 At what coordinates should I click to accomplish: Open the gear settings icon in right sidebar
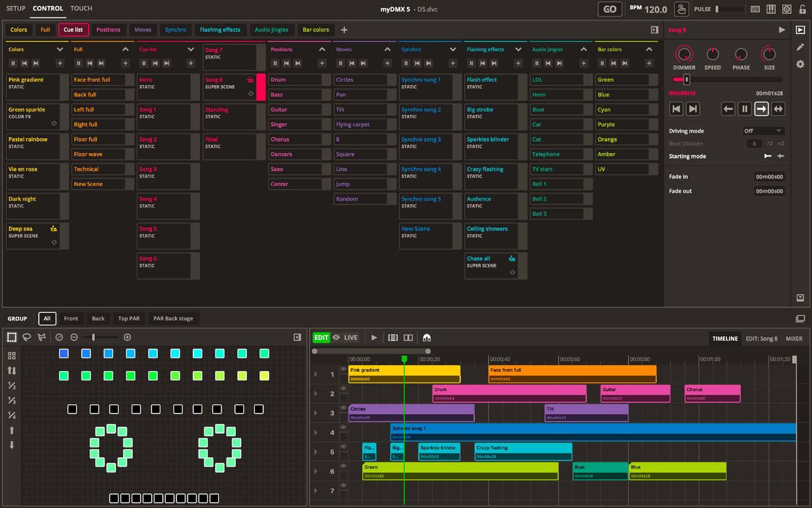[x=800, y=64]
